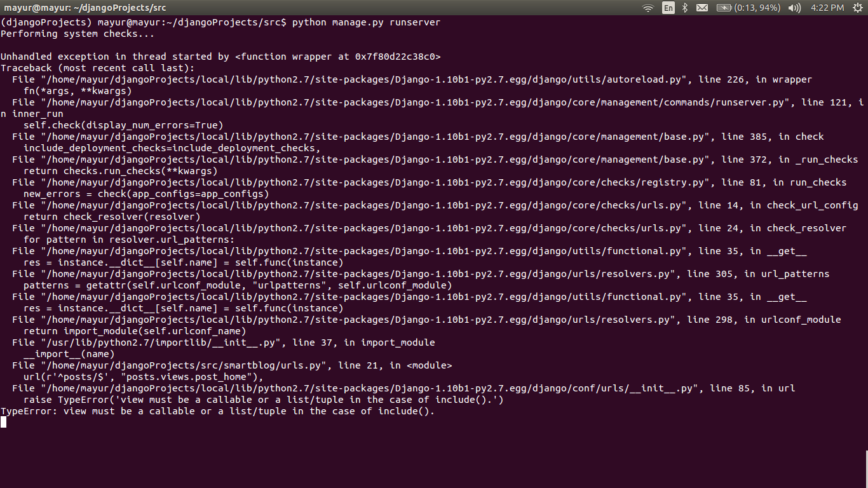Screen dimensions: 868x488
Task: Click the text "line 24, in check_resolver"
Action: pyautogui.click(x=772, y=228)
